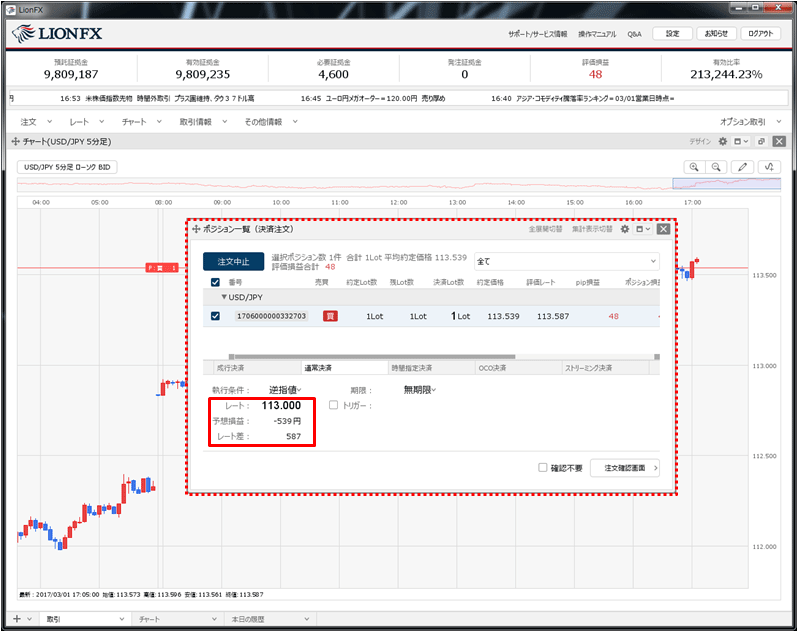Toggle the select-all positions checkbox in the header
Screen dimensions: 798x632
(x=215, y=282)
